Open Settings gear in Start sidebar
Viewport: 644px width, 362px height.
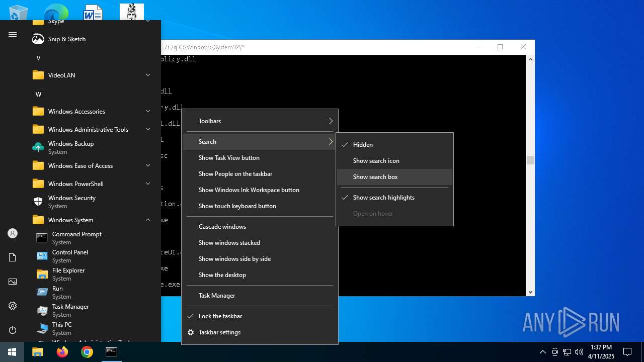pos(13,306)
